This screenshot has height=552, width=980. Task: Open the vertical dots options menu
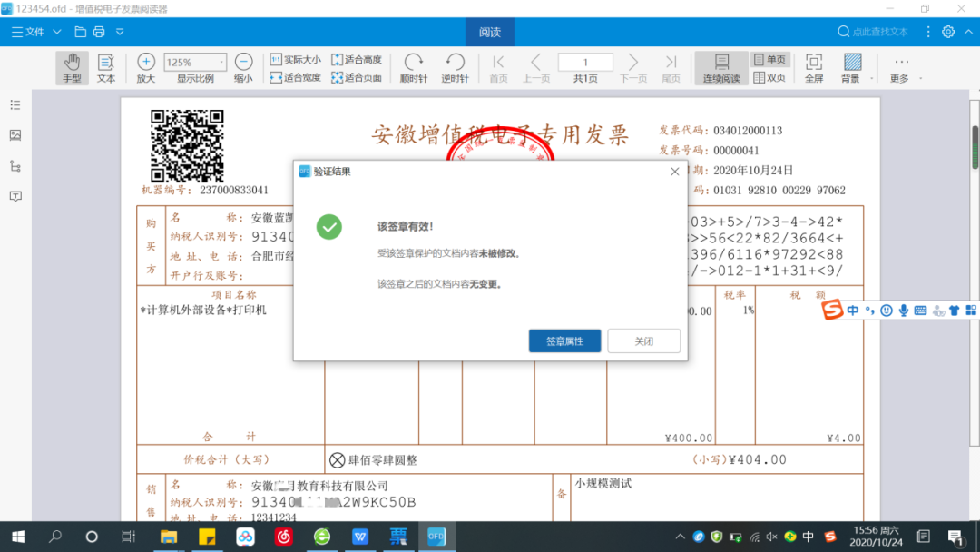point(928,32)
